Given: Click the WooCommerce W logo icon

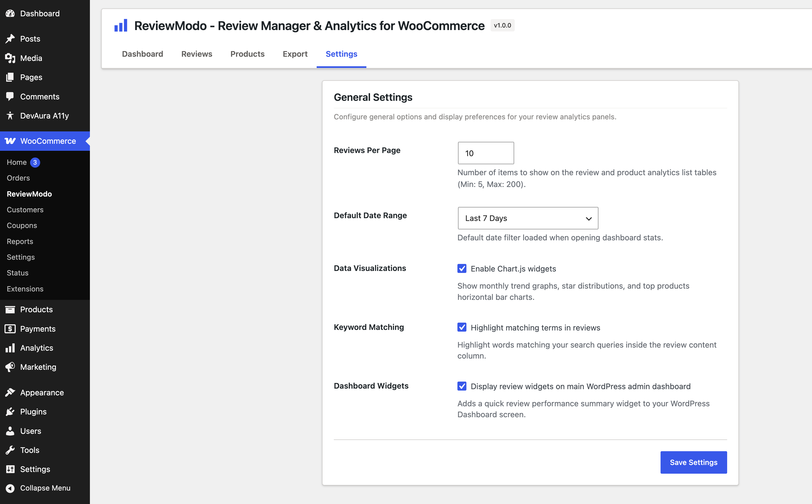Looking at the screenshot, I should [x=10, y=141].
